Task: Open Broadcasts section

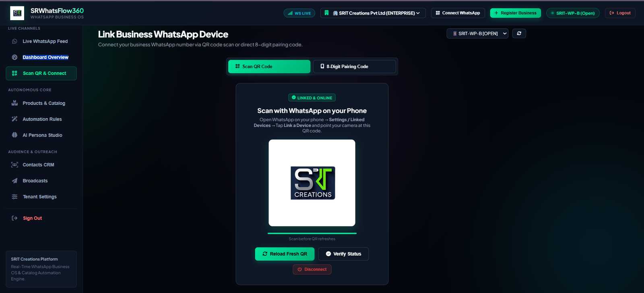Action: click(x=41, y=181)
